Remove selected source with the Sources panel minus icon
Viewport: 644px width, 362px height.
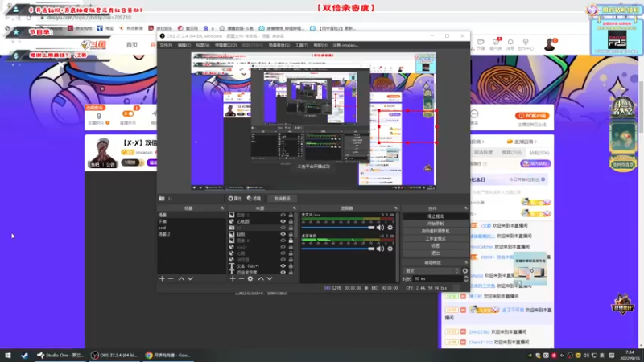pyautogui.click(x=242, y=278)
